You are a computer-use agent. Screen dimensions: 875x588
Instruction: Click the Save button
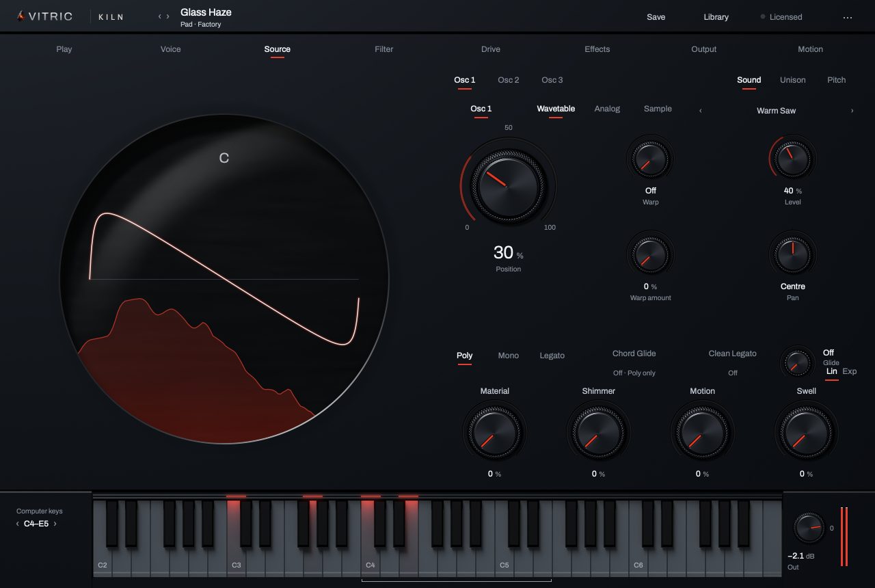(656, 17)
